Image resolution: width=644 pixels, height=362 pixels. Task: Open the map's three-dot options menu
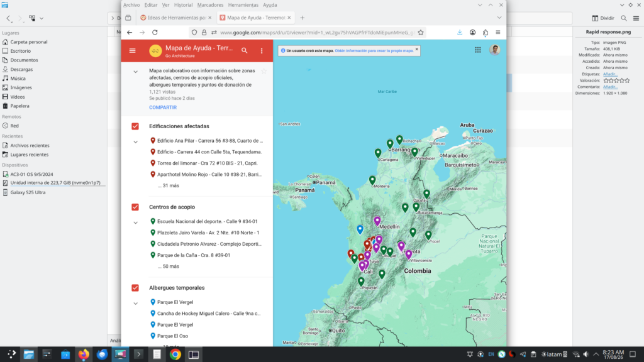[x=262, y=50]
